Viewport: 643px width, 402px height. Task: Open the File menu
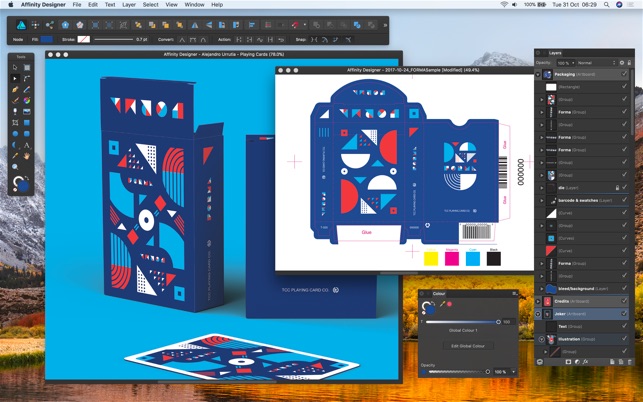tap(77, 5)
